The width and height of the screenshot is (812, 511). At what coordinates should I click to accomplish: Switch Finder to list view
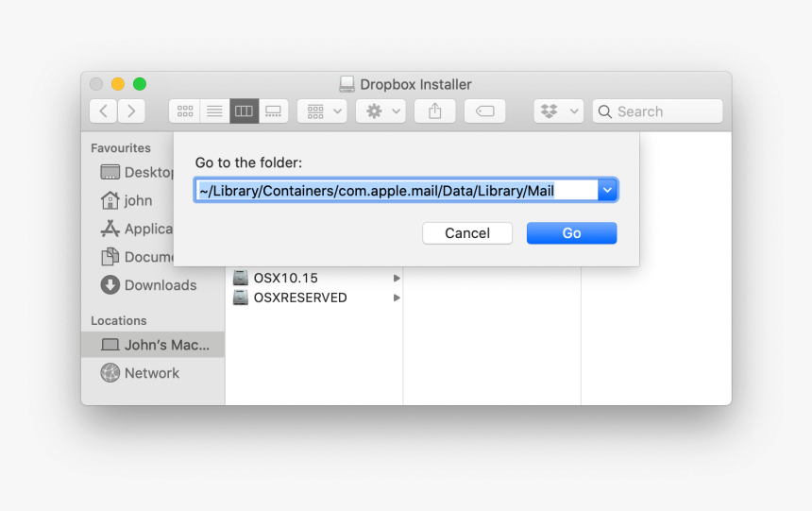(x=214, y=111)
